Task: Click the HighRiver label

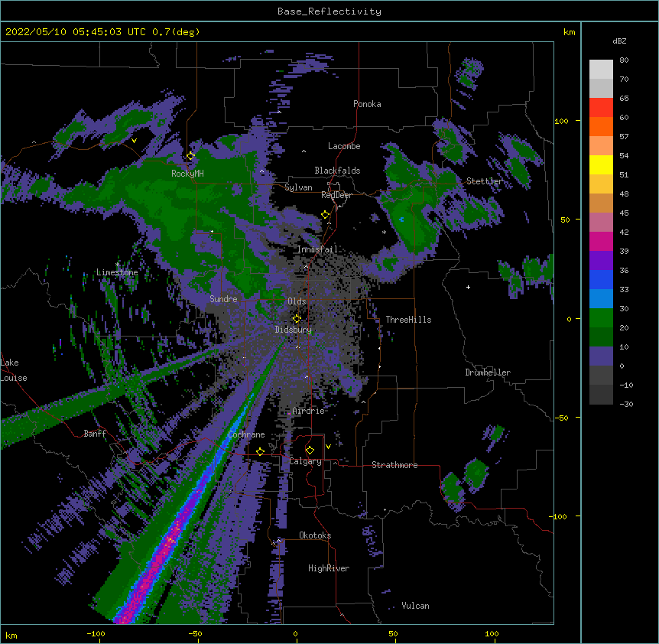Action: click(329, 568)
